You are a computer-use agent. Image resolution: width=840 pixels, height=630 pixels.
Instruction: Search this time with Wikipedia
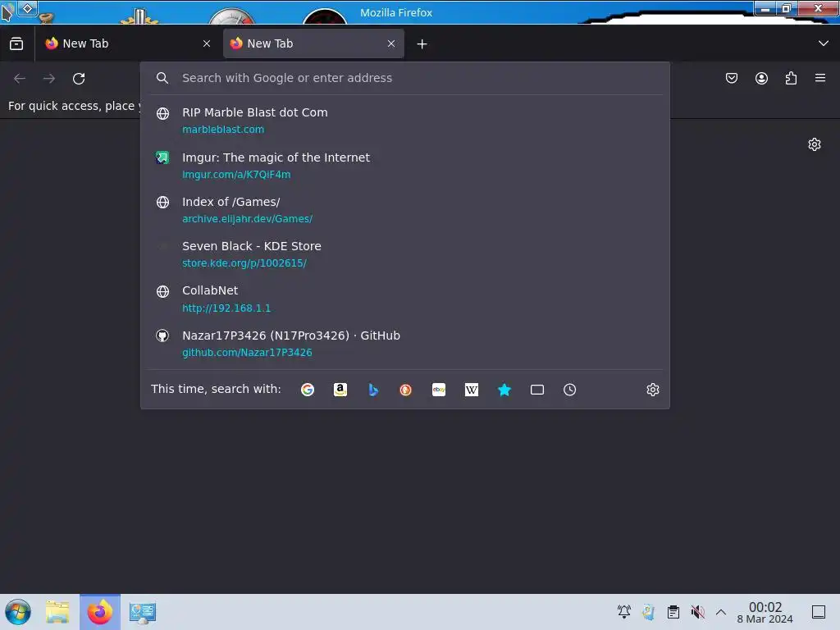coord(472,390)
